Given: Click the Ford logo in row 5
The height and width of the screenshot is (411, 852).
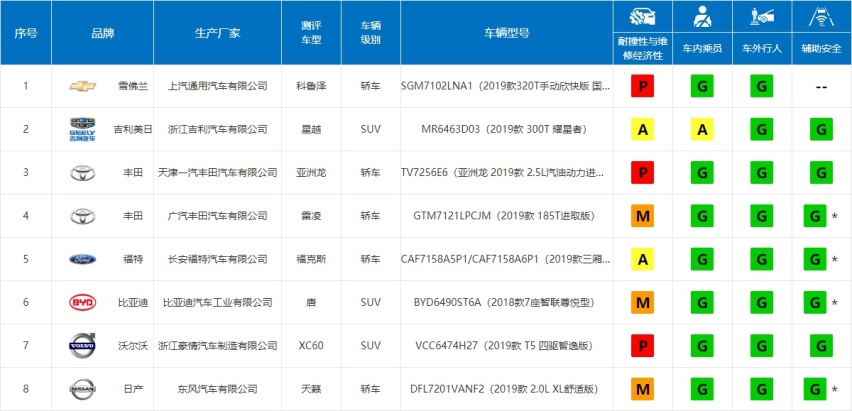Looking at the screenshot, I should (x=83, y=259).
